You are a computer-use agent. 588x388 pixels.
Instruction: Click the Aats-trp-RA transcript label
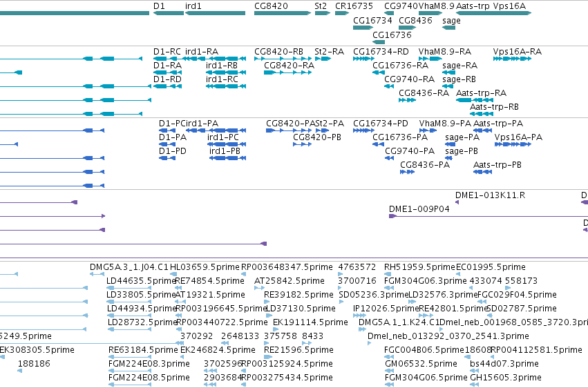[481, 93]
